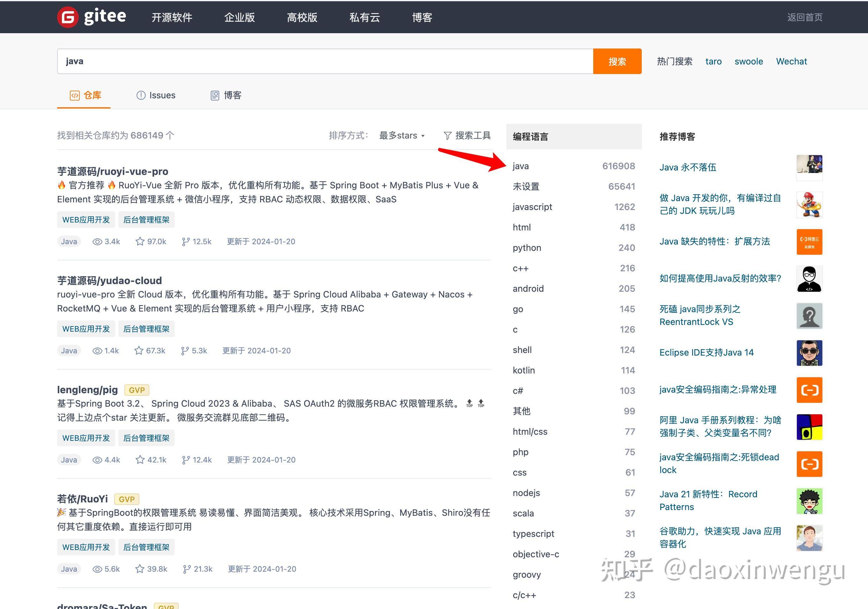
Task: Click the star icon of RuoYi (39.8k)
Action: point(140,569)
